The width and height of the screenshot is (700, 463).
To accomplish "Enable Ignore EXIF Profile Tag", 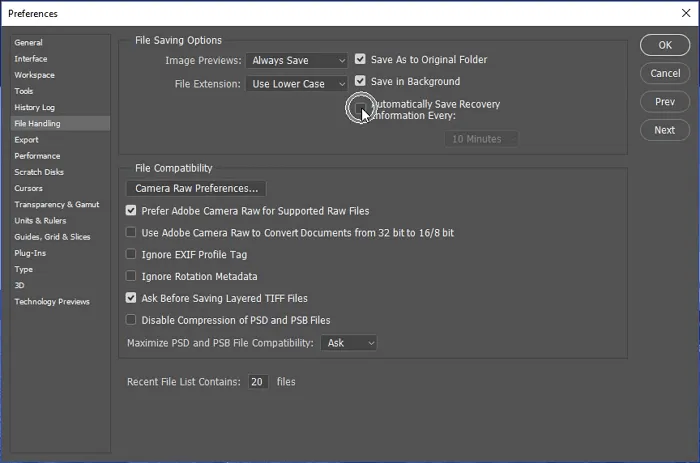I will [131, 255].
